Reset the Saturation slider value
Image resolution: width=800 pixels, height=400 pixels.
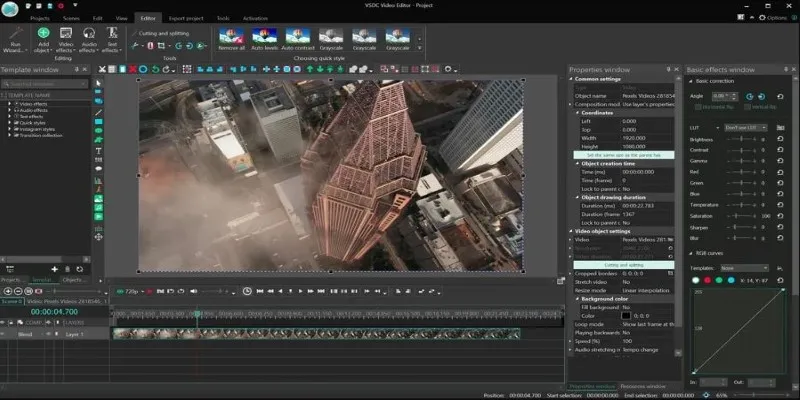(780, 216)
